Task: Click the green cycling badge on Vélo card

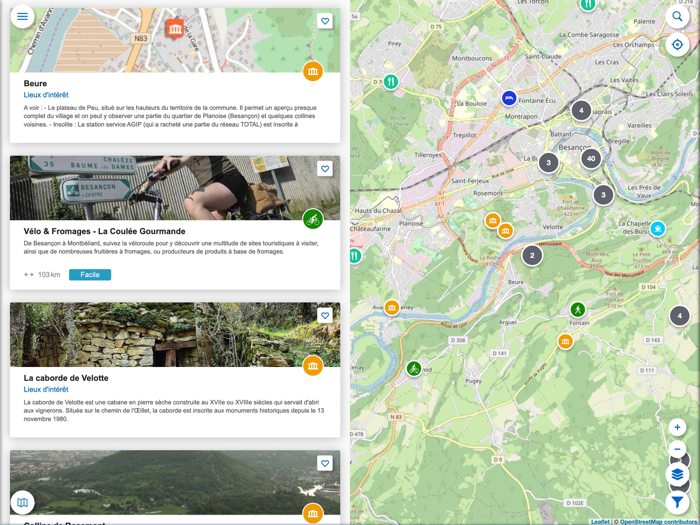Action: tap(313, 219)
